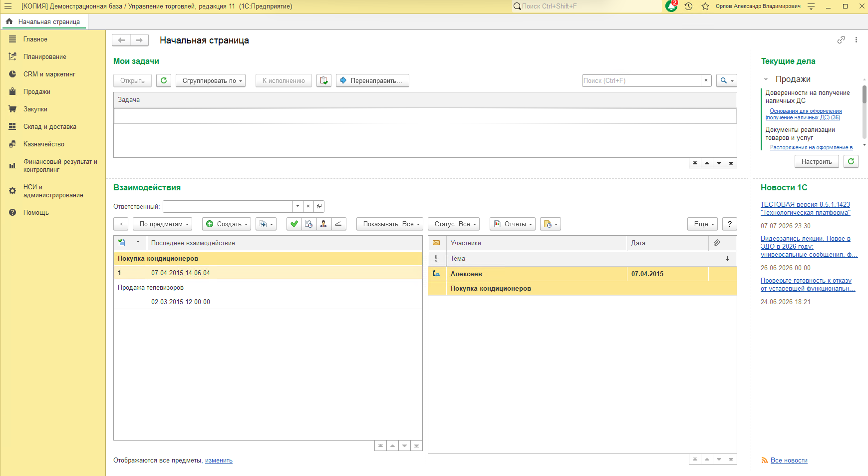Open Основания для оформления link

point(804,114)
